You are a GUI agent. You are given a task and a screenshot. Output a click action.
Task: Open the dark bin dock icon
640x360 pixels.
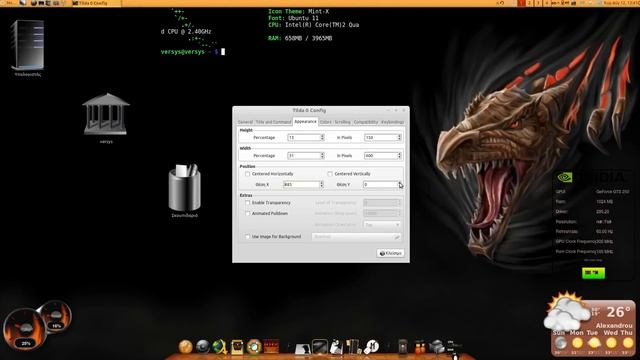402,347
